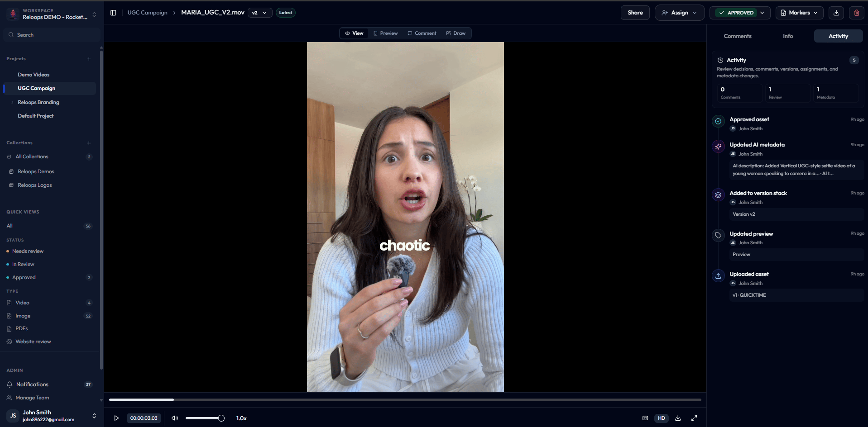
Task: Click workspace rocket logo
Action: pyautogui.click(x=13, y=14)
